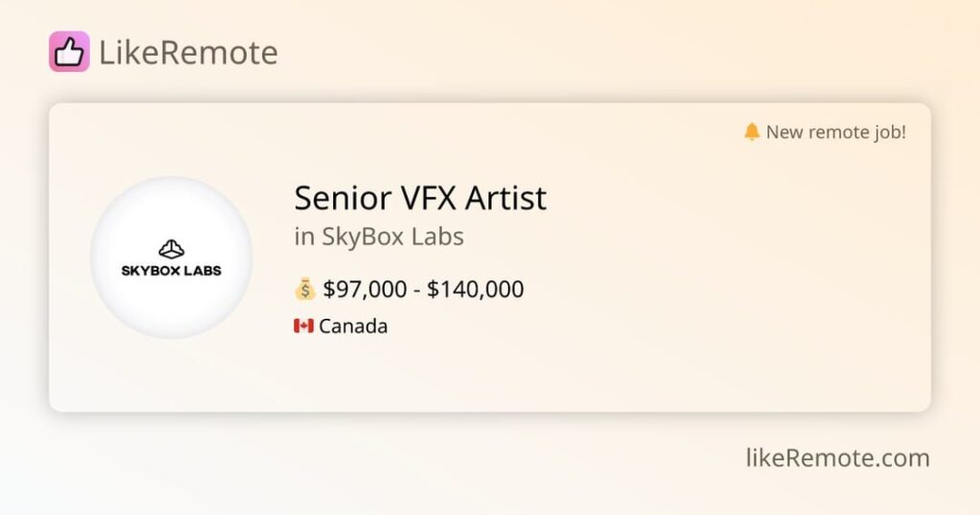980x515 pixels.
Task: Click the New remote job! label
Action: click(x=835, y=132)
